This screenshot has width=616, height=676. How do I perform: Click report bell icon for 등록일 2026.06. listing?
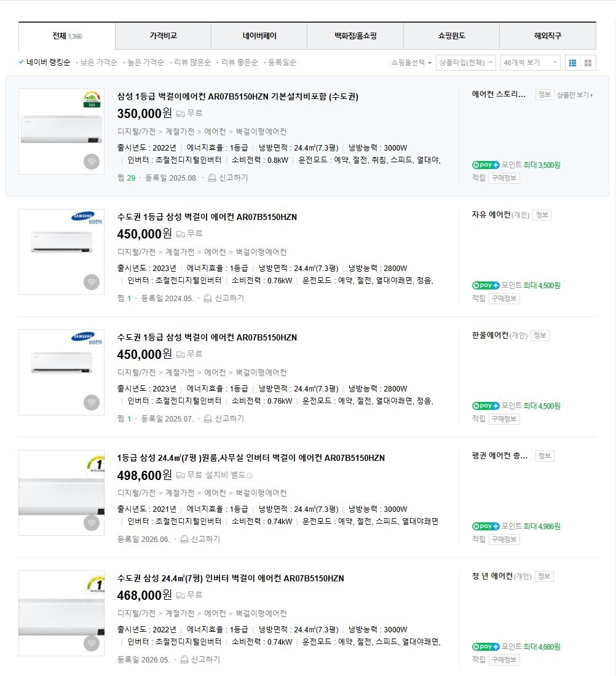[x=184, y=539]
